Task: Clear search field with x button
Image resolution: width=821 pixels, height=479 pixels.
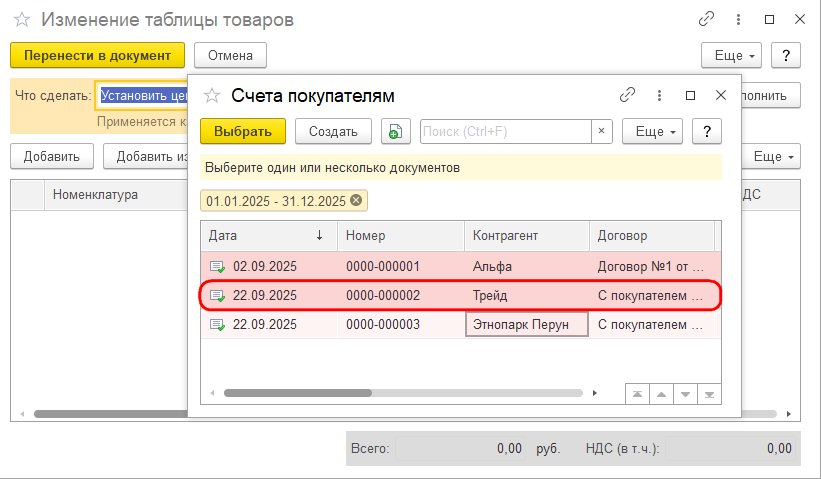Action: [602, 131]
